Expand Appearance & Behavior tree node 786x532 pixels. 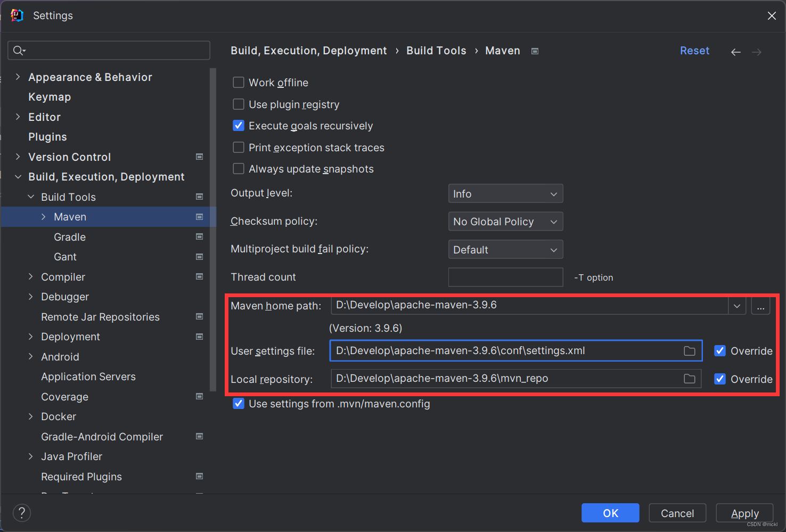(x=18, y=77)
